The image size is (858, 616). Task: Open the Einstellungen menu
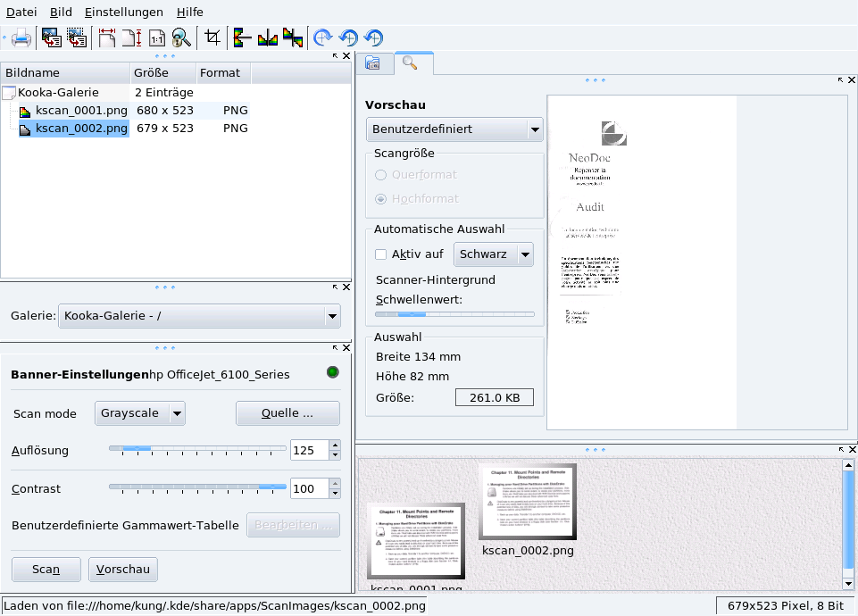[124, 12]
